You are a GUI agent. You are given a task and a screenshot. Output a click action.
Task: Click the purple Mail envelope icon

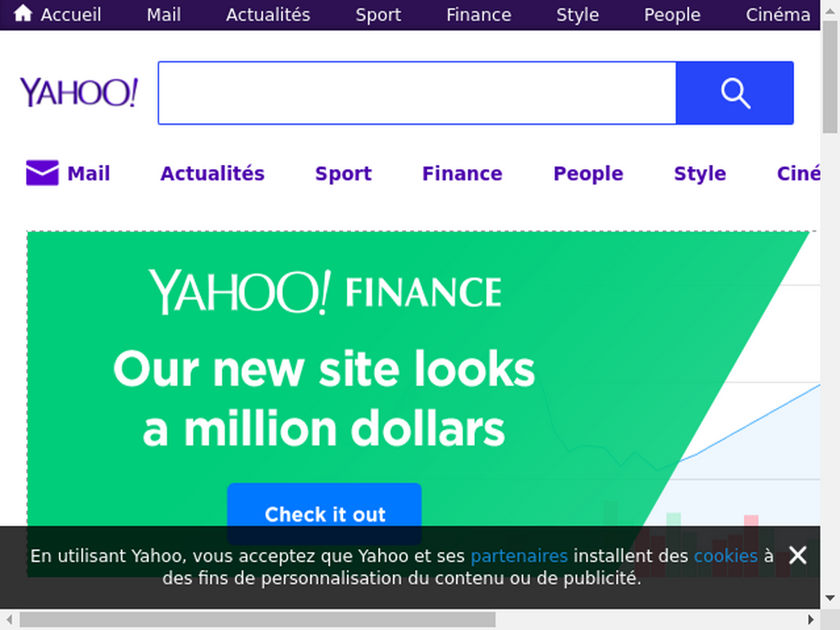pyautogui.click(x=43, y=172)
